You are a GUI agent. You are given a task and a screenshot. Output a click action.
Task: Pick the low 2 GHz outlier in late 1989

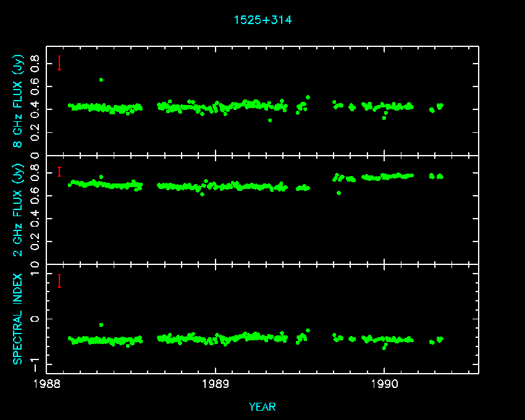[338, 193]
